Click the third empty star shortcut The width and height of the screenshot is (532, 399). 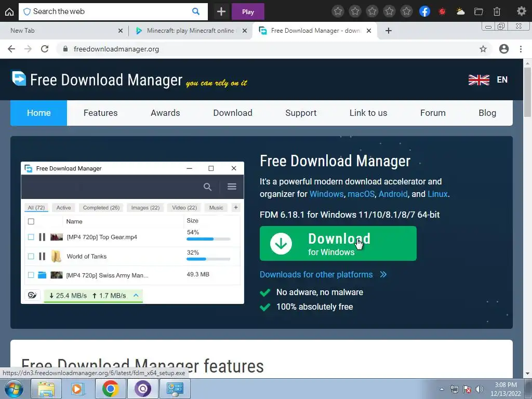click(x=372, y=11)
